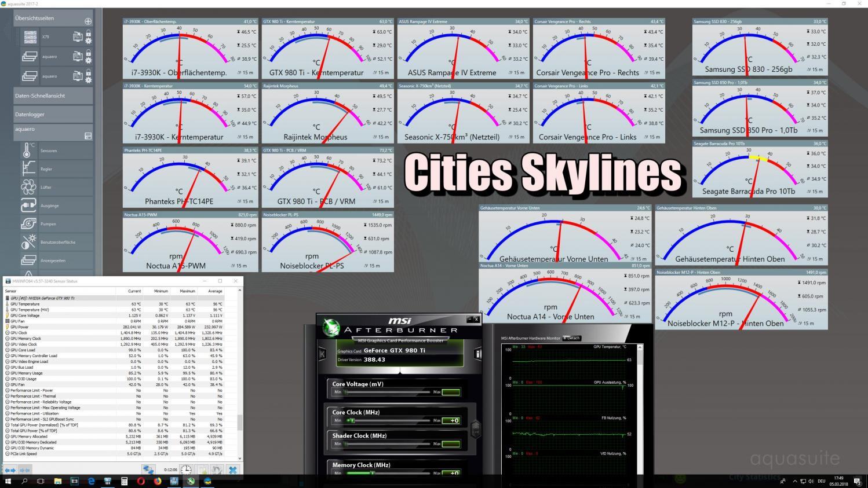Click the HWiNFO clock reset-timer icon

(186, 470)
